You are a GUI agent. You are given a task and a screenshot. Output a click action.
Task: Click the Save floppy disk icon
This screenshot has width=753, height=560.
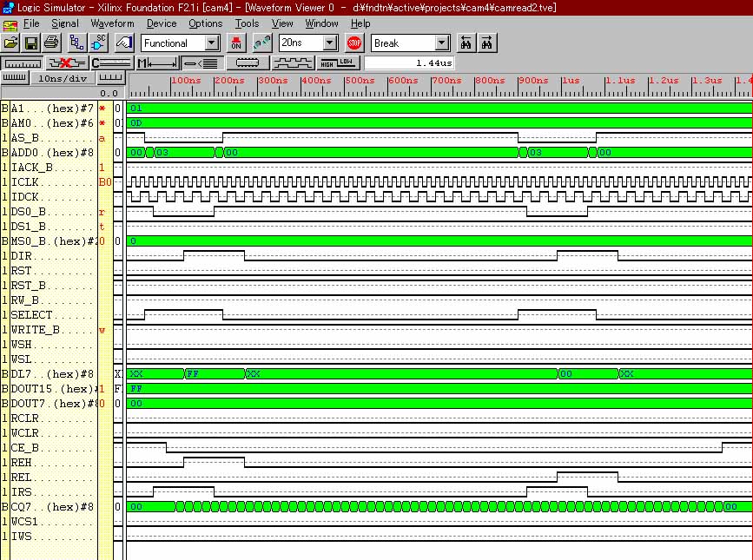click(30, 43)
